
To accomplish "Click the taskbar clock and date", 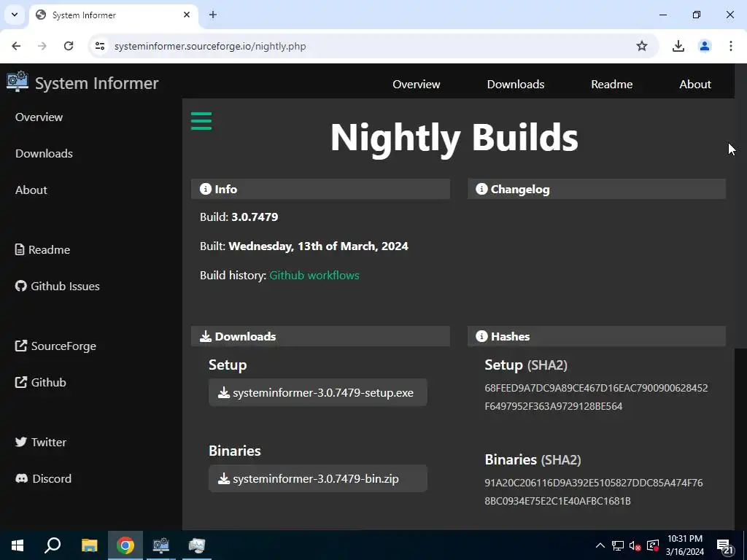I will coord(685,545).
